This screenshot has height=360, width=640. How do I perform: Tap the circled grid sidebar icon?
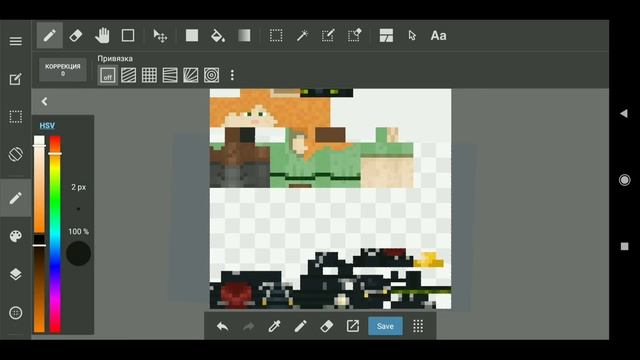click(16, 313)
